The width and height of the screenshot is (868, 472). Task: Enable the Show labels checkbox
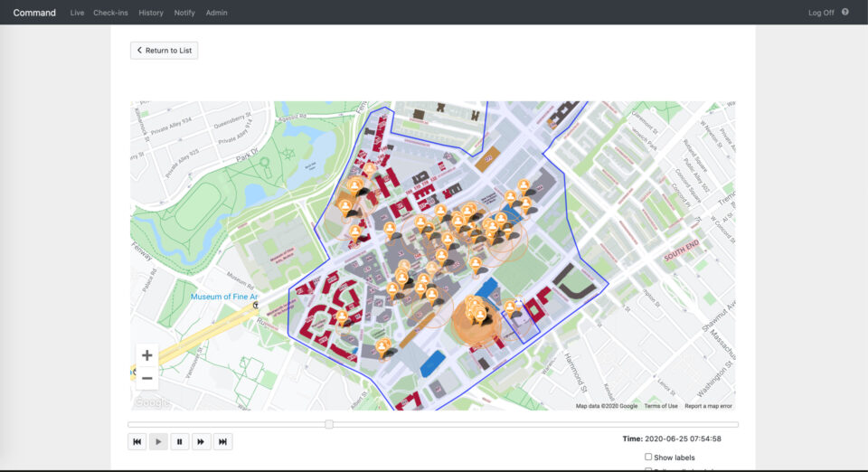648,457
